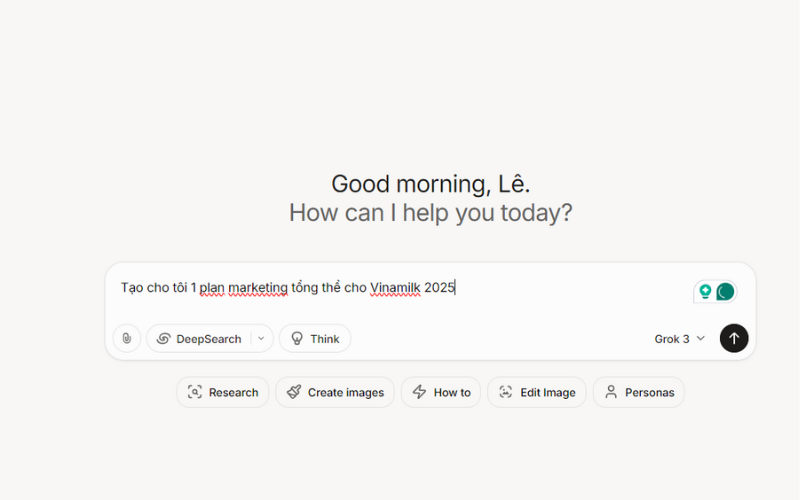The image size is (800, 500).
Task: Expand the DeepSearch options chevron
Action: pos(261,339)
